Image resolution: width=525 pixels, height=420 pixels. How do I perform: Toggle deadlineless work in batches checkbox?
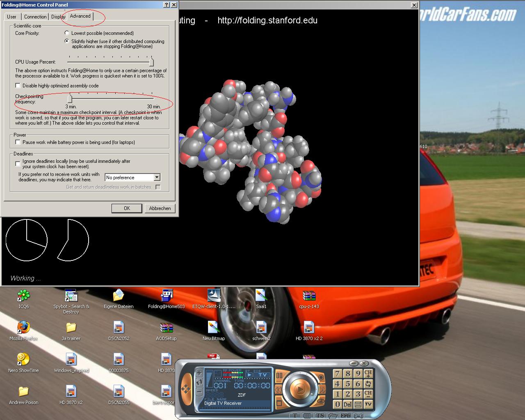point(158,187)
